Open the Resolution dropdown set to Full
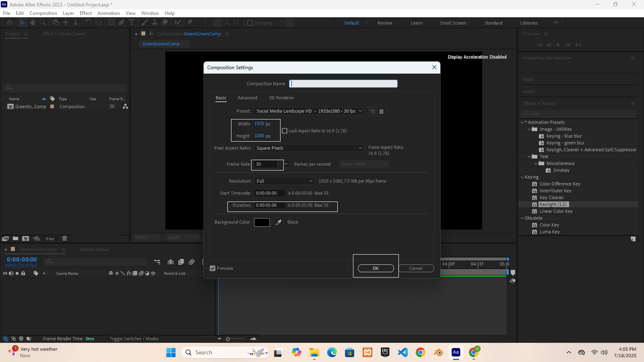 [284, 181]
